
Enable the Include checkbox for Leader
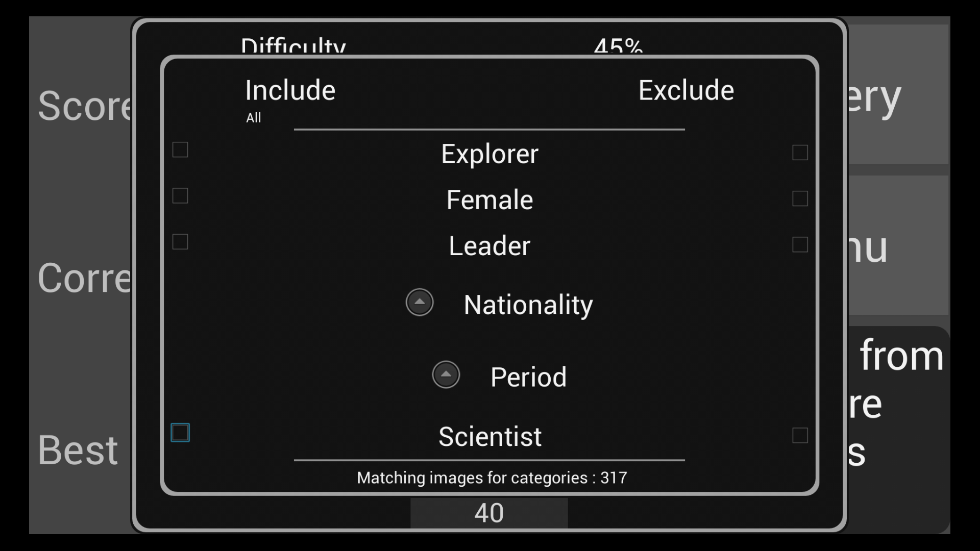[180, 242]
